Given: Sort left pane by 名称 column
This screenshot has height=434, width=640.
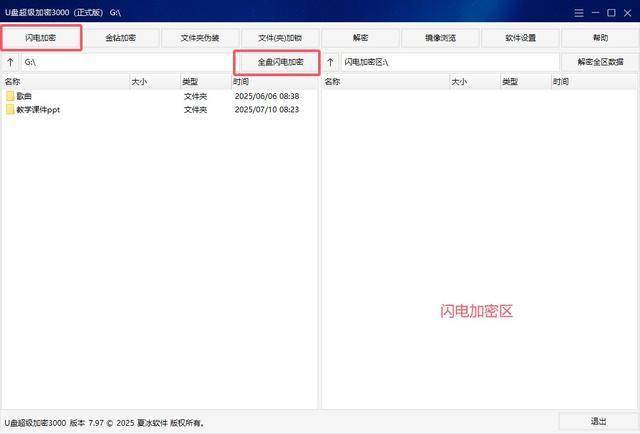Looking at the screenshot, I should [66, 82].
